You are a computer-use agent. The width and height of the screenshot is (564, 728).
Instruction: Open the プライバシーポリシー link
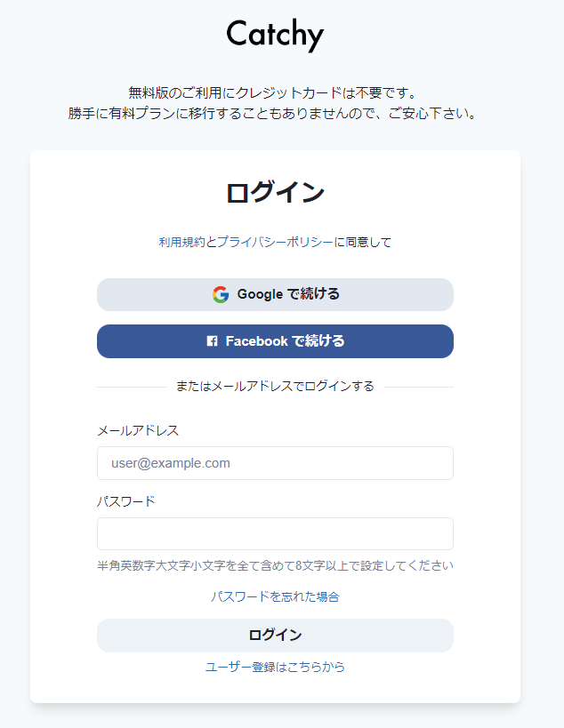pyautogui.click(x=275, y=242)
